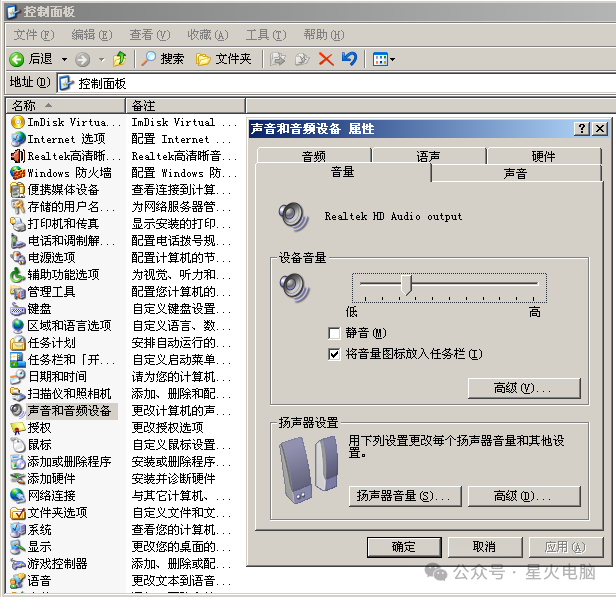The image size is (616, 597).
Task: Select the 鼠标 (Mouse) control panel item
Action: click(x=39, y=444)
